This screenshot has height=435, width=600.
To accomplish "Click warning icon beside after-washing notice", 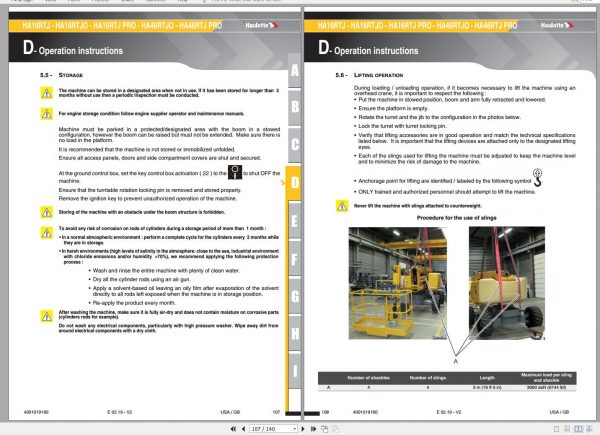I will click(47, 316).
